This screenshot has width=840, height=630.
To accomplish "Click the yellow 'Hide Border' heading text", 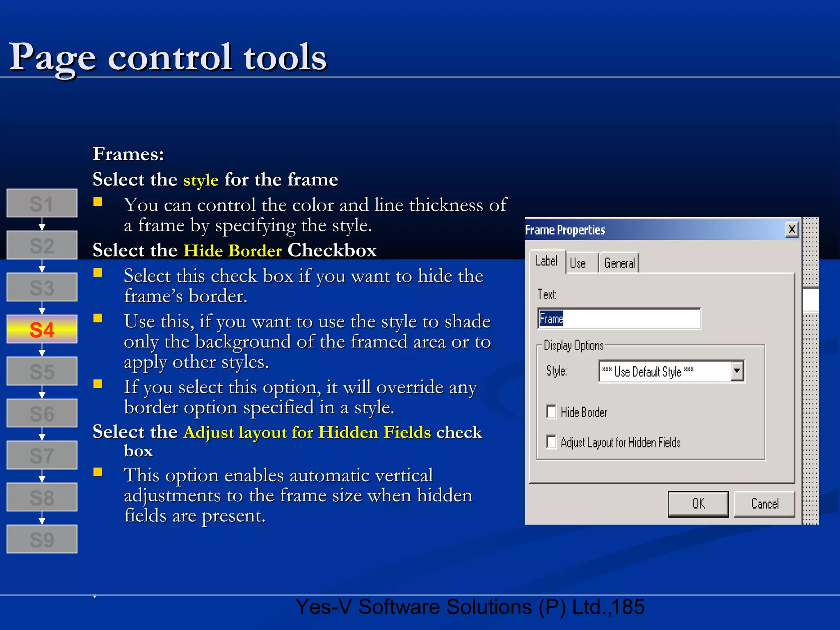I will pos(233,251).
